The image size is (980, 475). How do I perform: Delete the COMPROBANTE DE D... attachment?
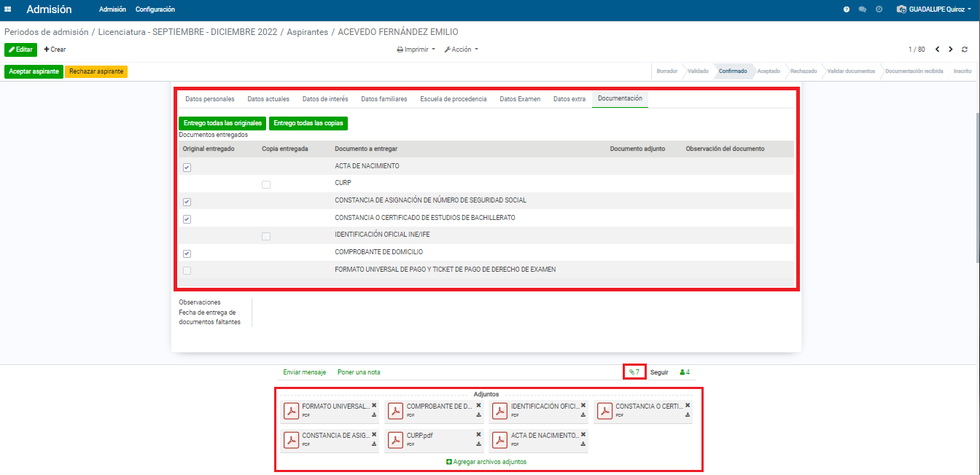(478, 405)
